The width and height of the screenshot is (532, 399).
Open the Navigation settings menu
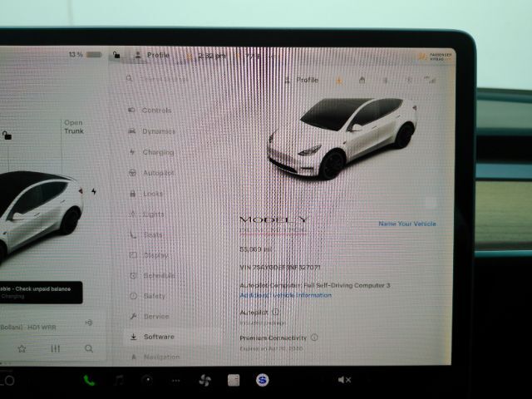click(155, 357)
